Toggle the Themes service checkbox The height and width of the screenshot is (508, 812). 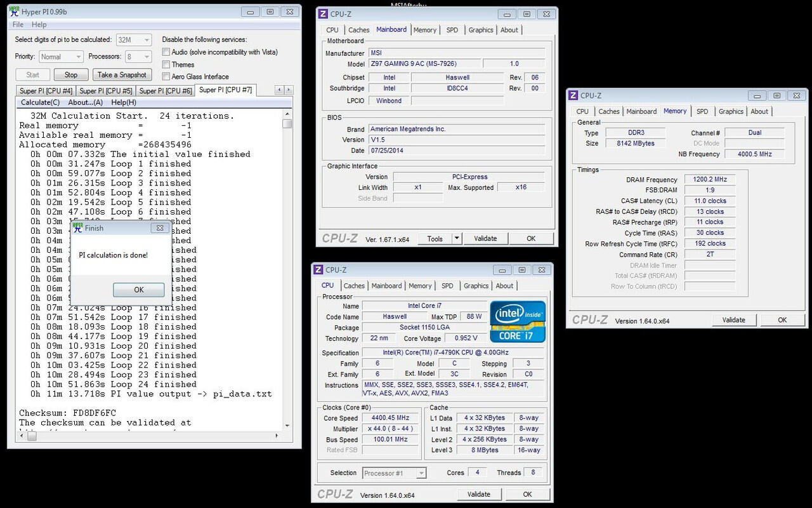click(x=166, y=64)
